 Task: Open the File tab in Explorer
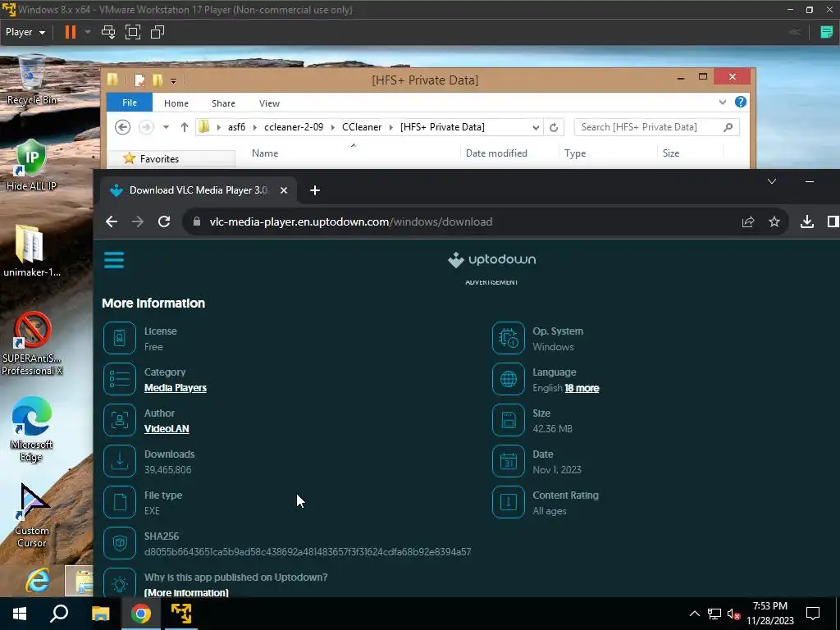click(x=130, y=103)
